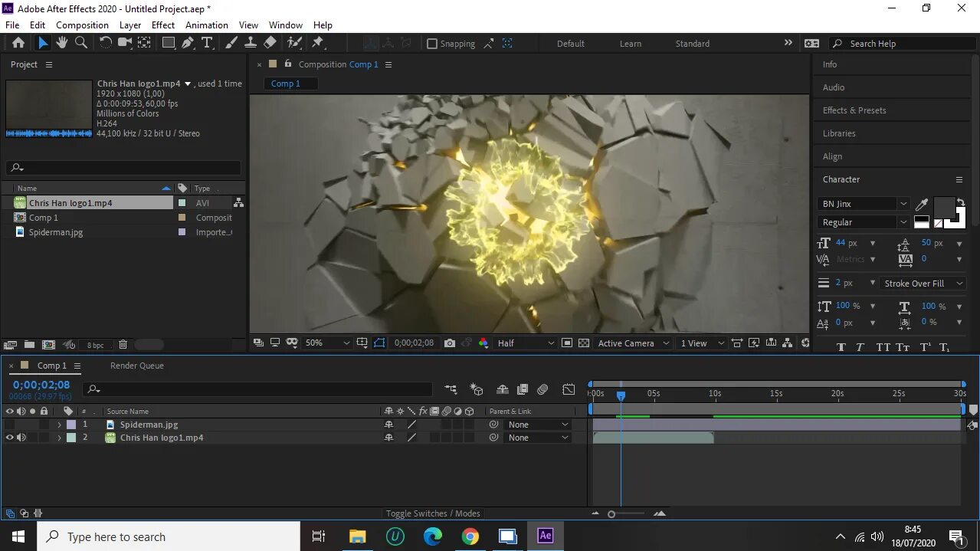Open the Active Camera dropdown
Viewport: 980px width, 551px height.
[x=634, y=343]
